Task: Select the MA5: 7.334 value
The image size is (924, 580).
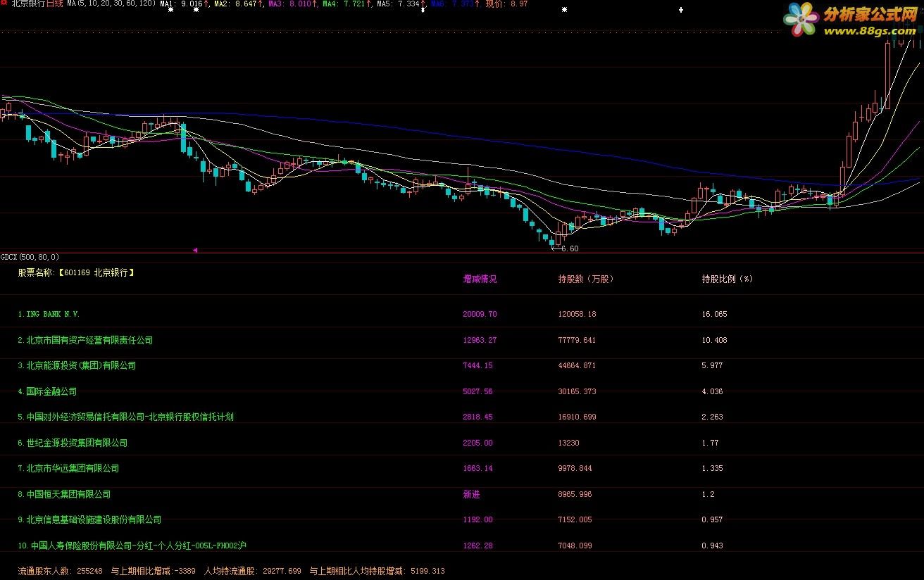Action: (x=399, y=4)
